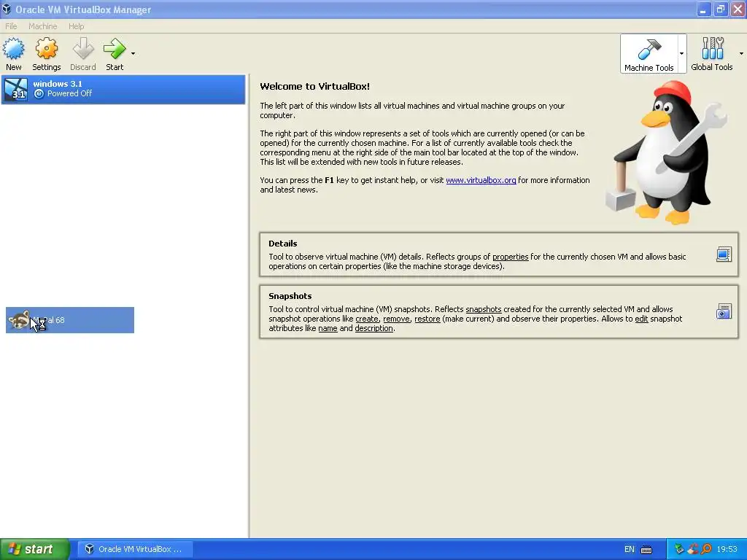Click Oracle VM VirtualBox taskbar button
This screenshot has width=747, height=560.
pos(135,549)
